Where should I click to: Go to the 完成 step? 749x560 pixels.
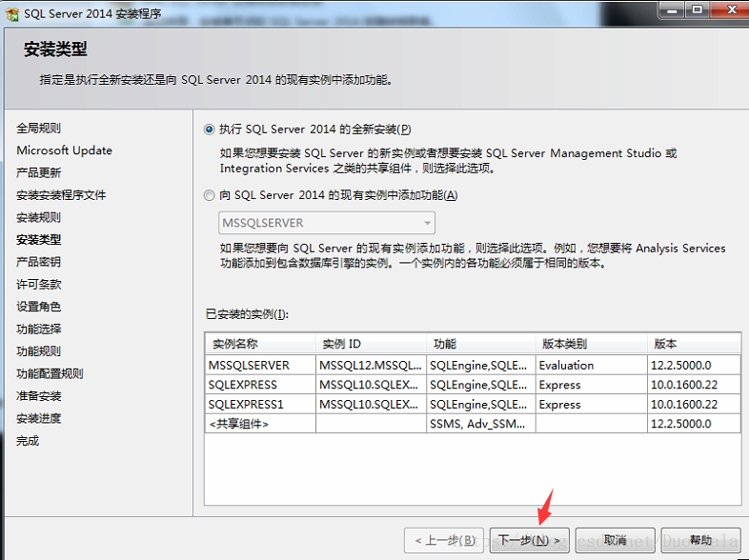(x=28, y=441)
